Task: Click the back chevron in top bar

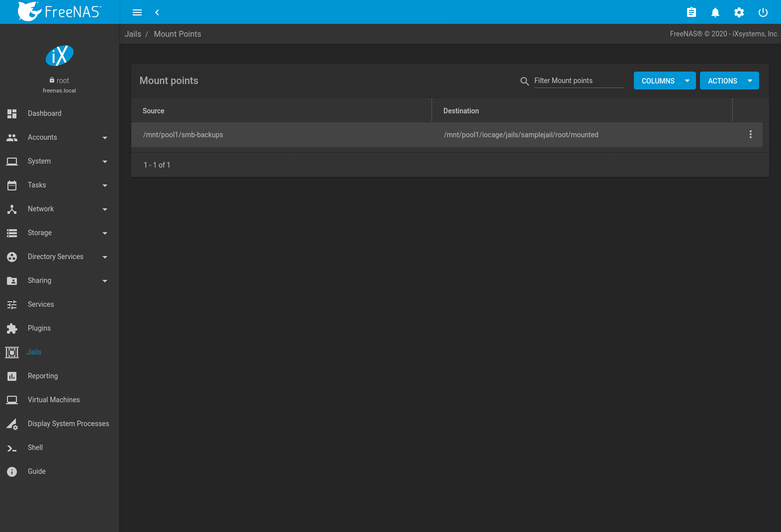Action: 157,12
